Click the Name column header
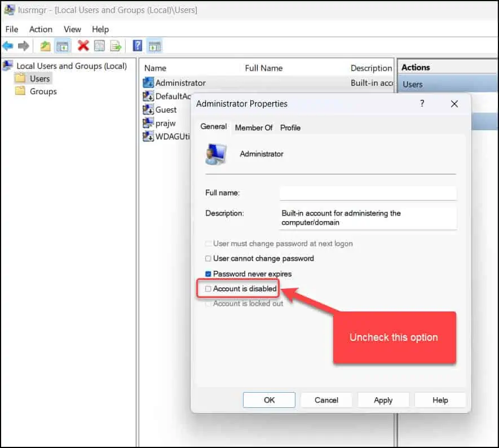Image resolution: width=499 pixels, height=448 pixels. (x=155, y=68)
